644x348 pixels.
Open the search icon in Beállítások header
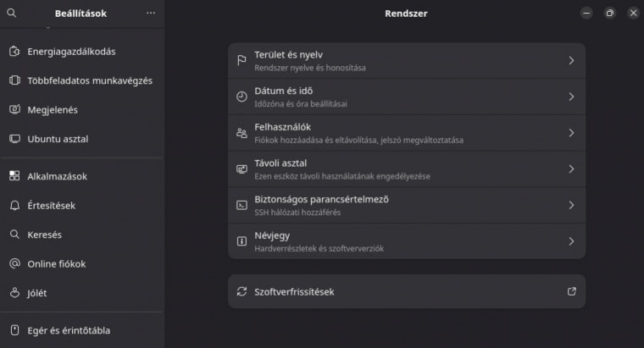point(12,14)
